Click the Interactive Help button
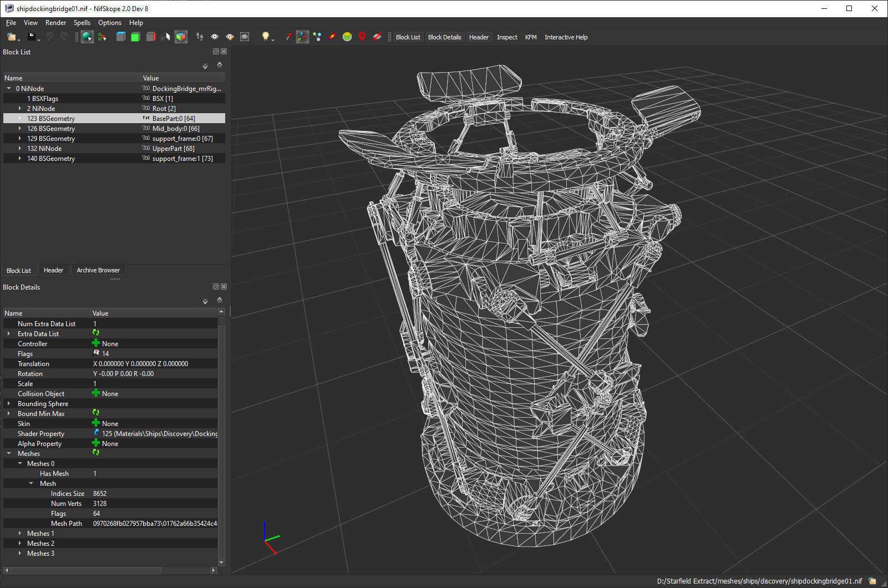The width and height of the screenshot is (888, 588). (566, 37)
